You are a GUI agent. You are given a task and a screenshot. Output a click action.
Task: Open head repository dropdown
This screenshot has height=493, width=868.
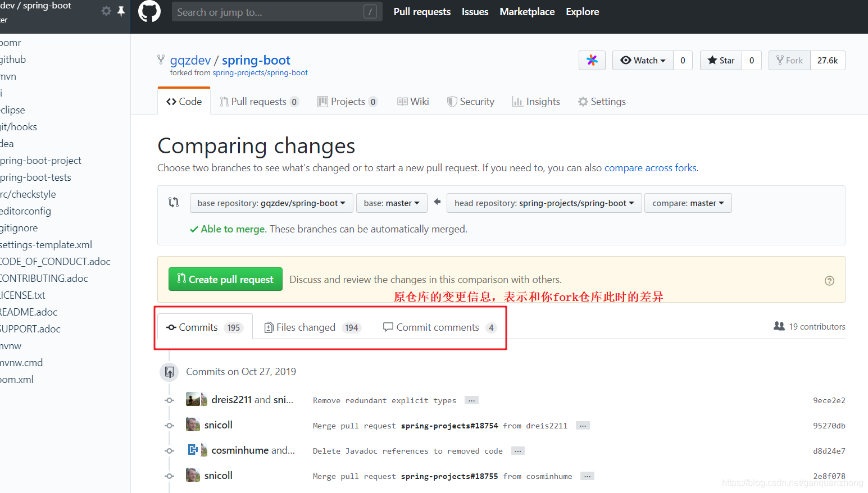pyautogui.click(x=544, y=203)
